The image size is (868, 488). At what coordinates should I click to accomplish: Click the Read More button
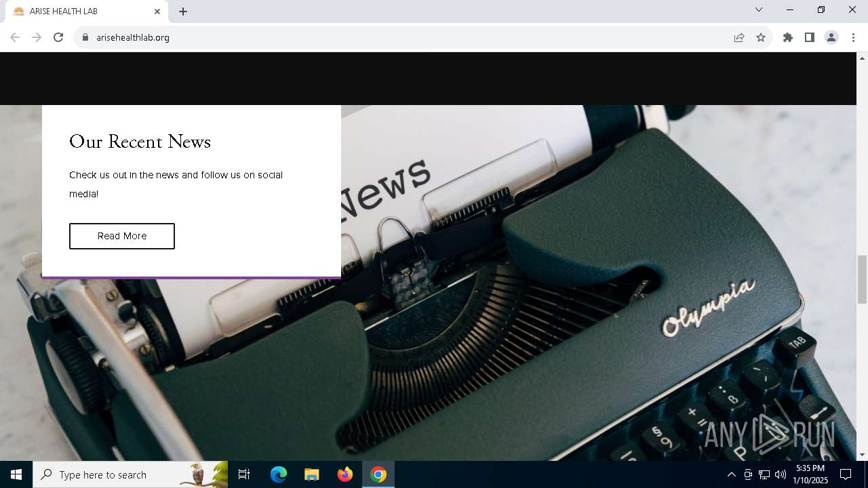[122, 236]
